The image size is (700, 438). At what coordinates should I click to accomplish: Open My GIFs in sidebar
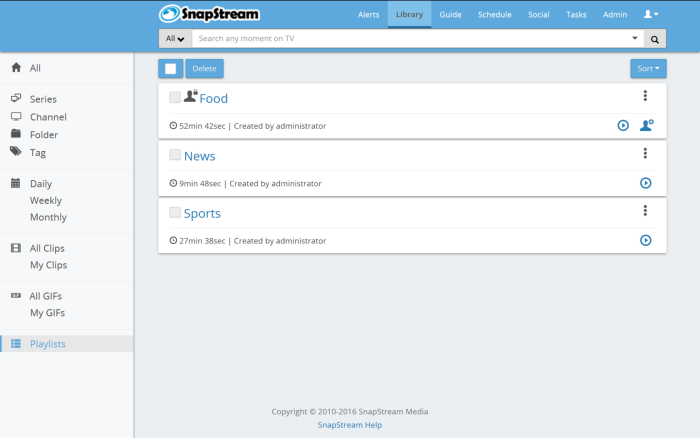tap(47, 313)
